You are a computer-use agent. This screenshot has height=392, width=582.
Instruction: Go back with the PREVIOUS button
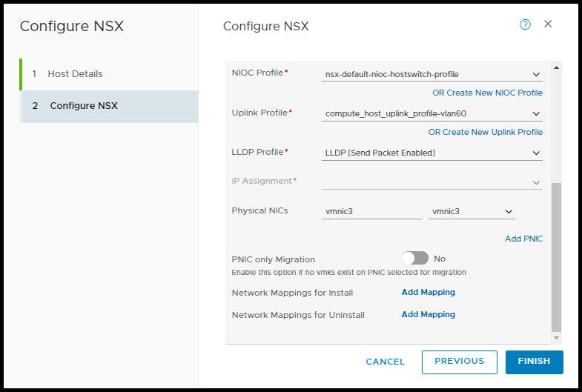click(x=459, y=362)
